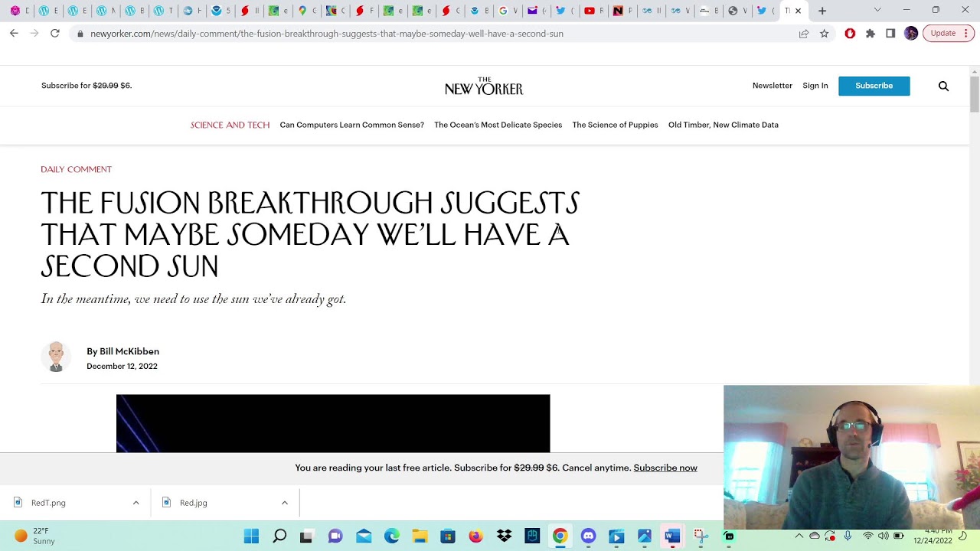
Task: Click the author portrait thumbnail
Action: (x=56, y=357)
